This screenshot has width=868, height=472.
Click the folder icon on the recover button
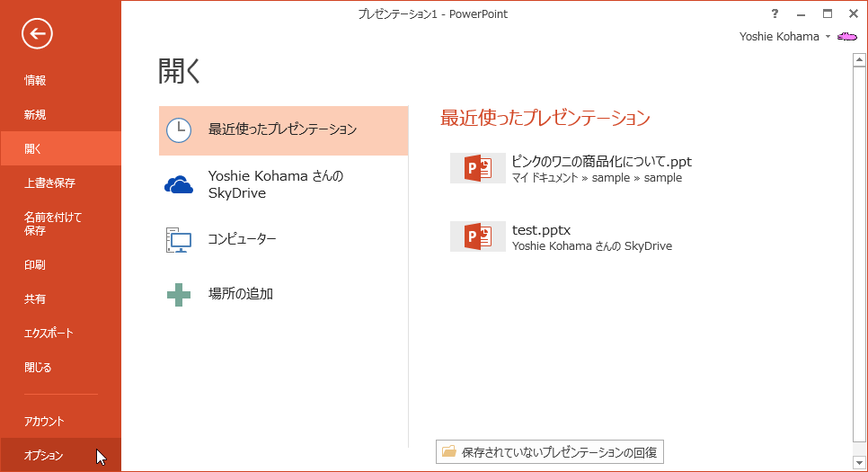click(x=449, y=451)
